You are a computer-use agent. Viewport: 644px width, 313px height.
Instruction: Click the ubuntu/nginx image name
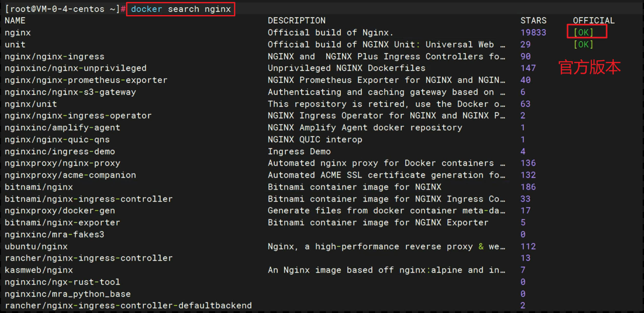[36, 246]
